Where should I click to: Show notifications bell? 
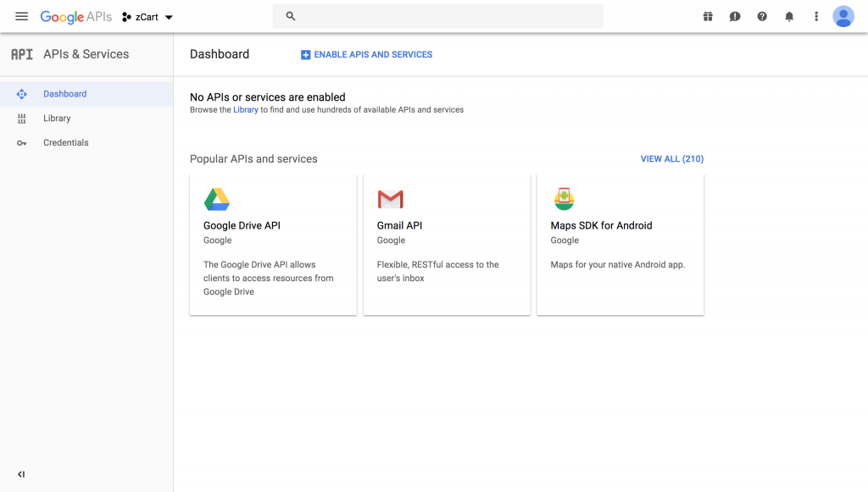789,17
